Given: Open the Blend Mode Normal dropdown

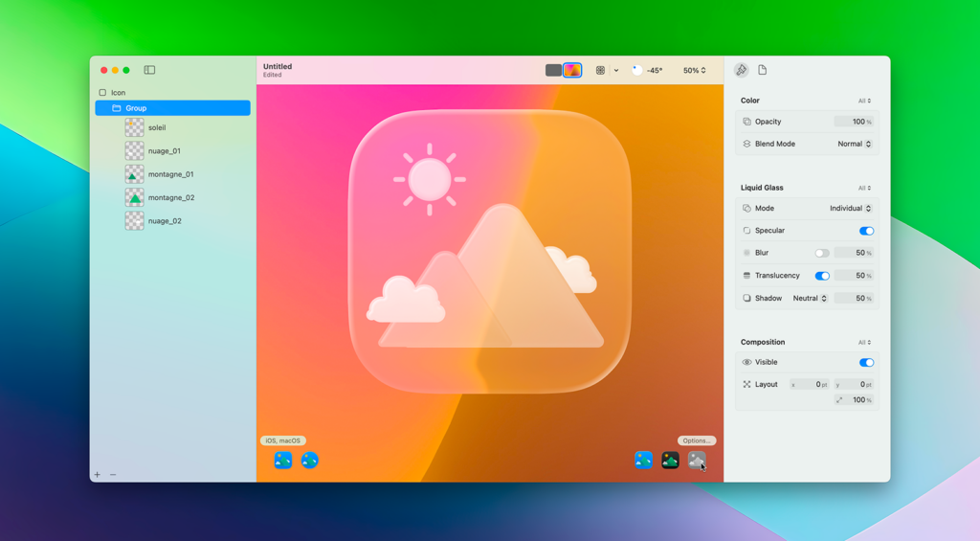Looking at the screenshot, I should click(854, 145).
